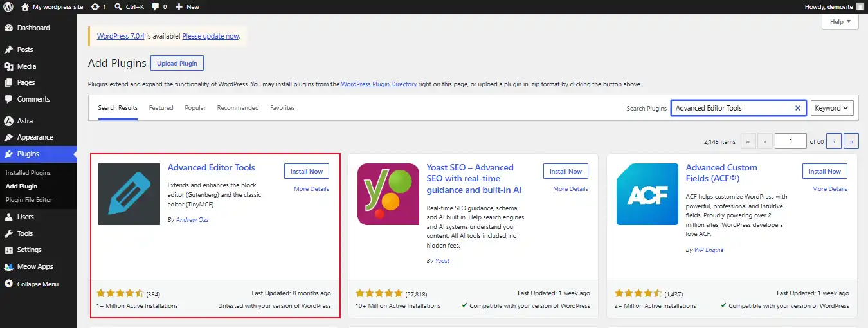Open author Andrew Ozz link
The width and height of the screenshot is (868, 328).
click(x=192, y=220)
